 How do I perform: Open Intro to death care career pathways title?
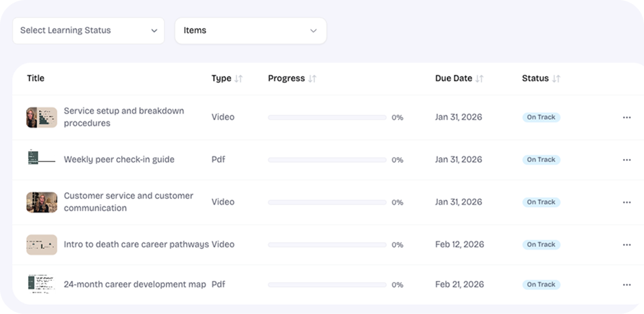136,244
